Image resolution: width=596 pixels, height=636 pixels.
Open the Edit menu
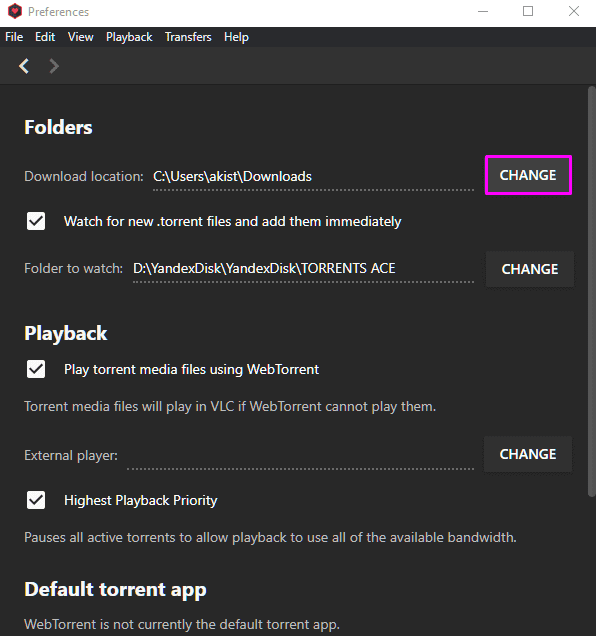click(x=45, y=37)
